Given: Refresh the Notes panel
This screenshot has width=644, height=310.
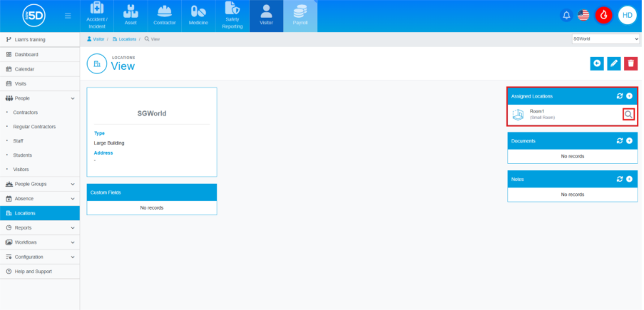Looking at the screenshot, I should click(x=620, y=179).
